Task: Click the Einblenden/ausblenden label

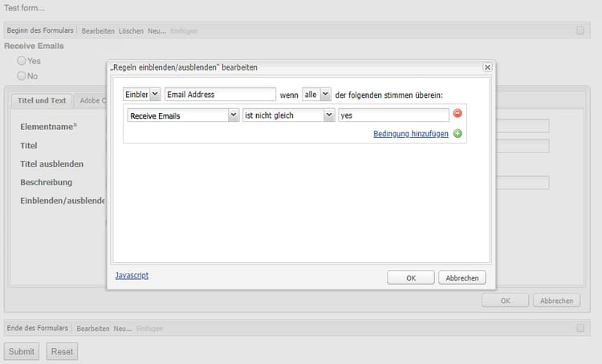Action: pos(63,200)
